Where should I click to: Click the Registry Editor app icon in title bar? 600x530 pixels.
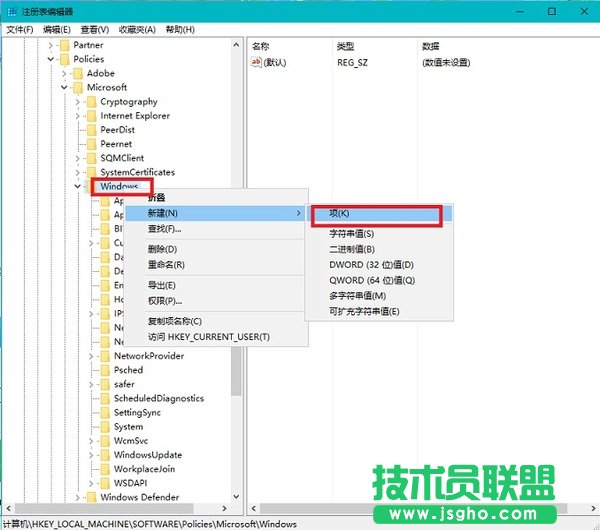tap(12, 12)
